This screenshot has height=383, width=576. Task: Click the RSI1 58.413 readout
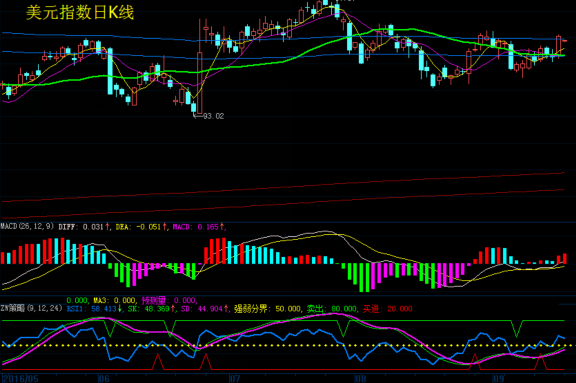94,309
